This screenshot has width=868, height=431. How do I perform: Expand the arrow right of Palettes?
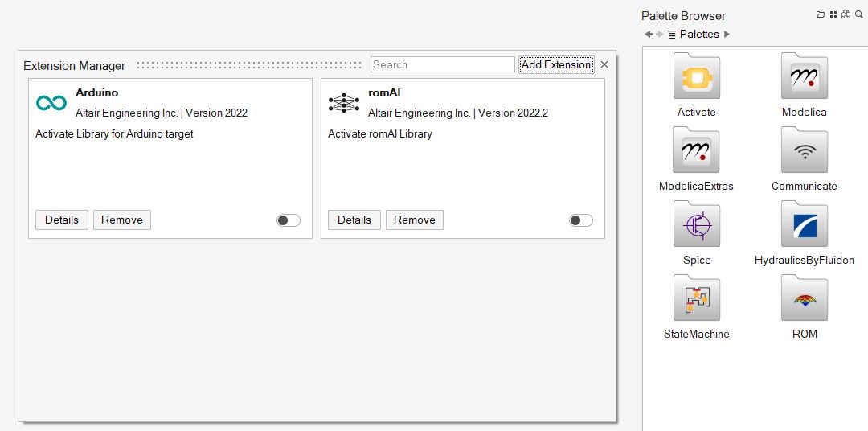tap(727, 35)
